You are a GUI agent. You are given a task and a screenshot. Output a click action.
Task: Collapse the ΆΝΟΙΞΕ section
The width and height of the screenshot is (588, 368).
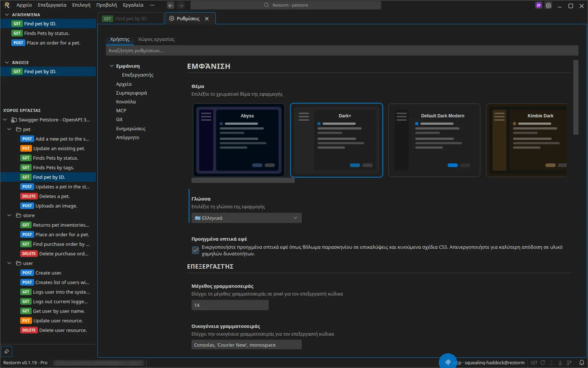coord(7,63)
